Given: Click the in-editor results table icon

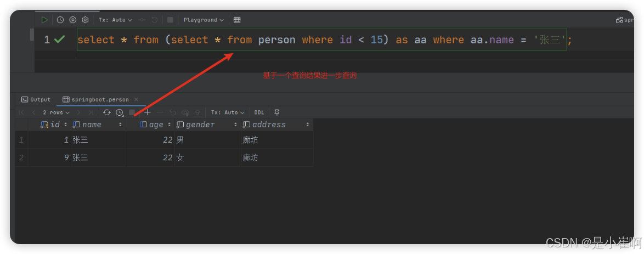Looking at the screenshot, I should coord(237,20).
